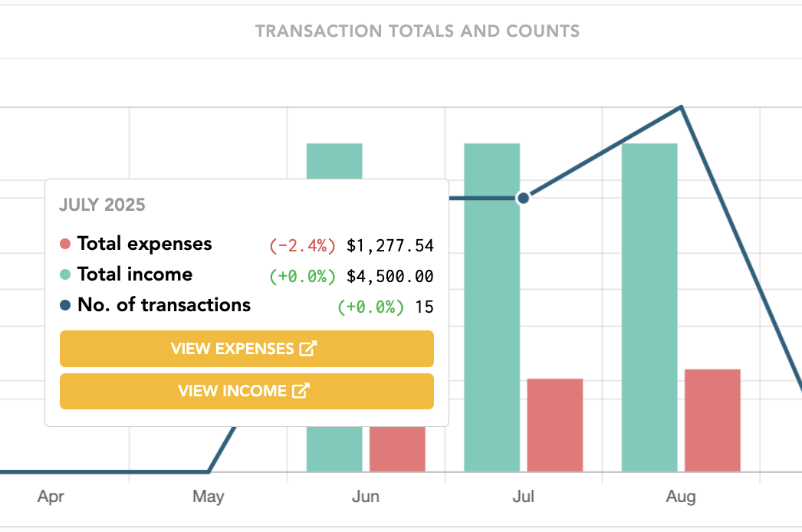Click the red August expenses bar
This screenshot has height=532, width=802.
click(x=712, y=420)
